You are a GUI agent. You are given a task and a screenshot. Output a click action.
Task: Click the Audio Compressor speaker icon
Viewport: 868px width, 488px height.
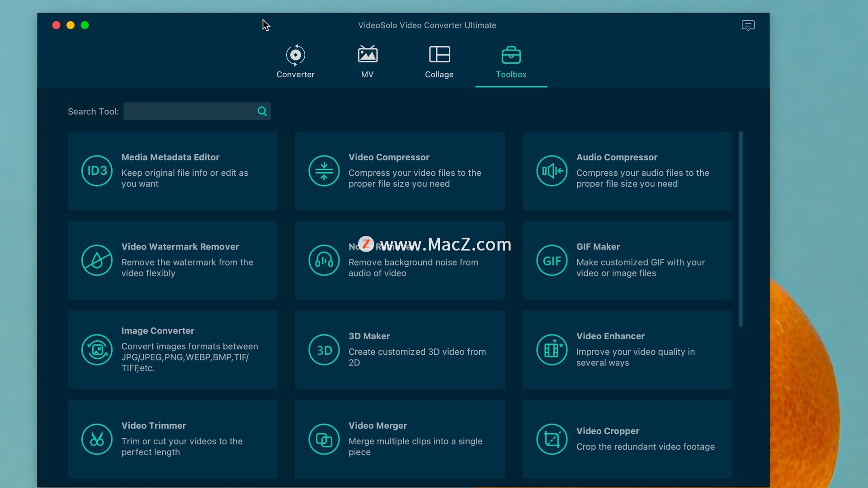point(552,171)
